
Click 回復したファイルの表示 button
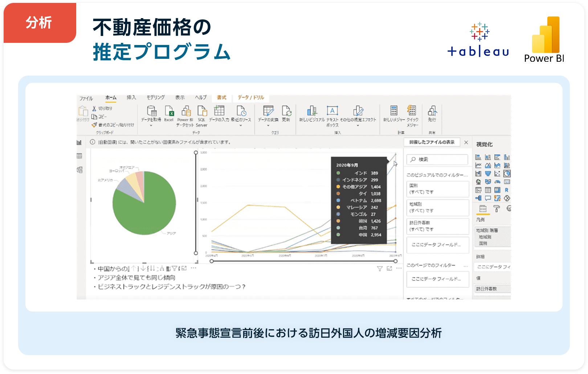(x=432, y=142)
